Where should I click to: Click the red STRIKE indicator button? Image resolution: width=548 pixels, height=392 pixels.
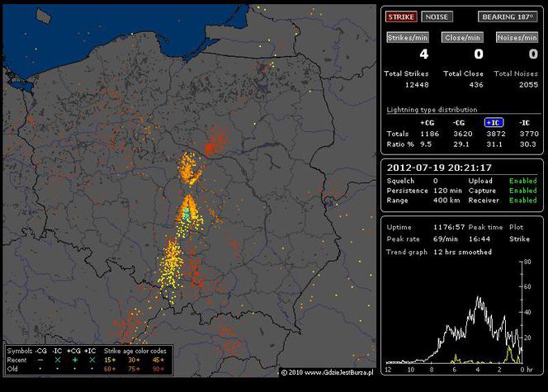tap(401, 17)
